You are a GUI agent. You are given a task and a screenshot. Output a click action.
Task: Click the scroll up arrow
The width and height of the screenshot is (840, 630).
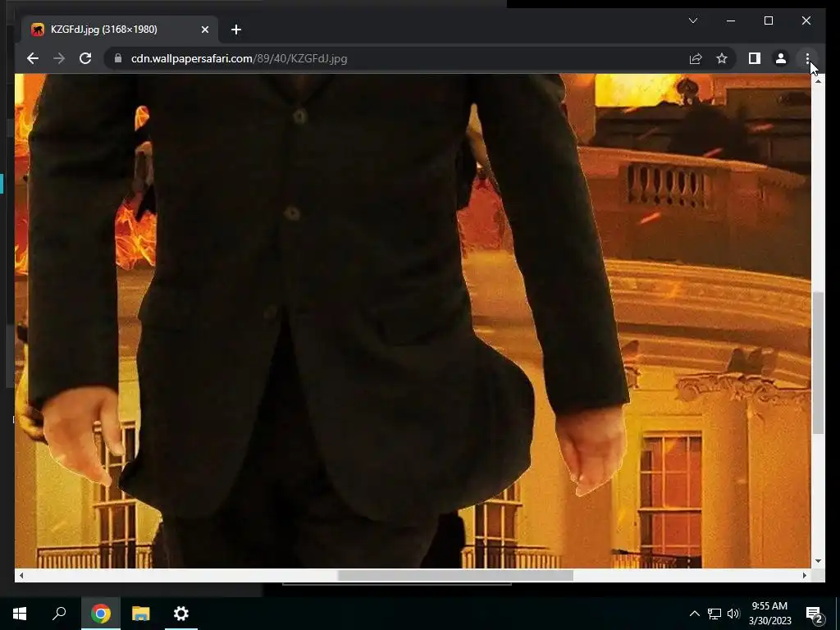[x=818, y=80]
